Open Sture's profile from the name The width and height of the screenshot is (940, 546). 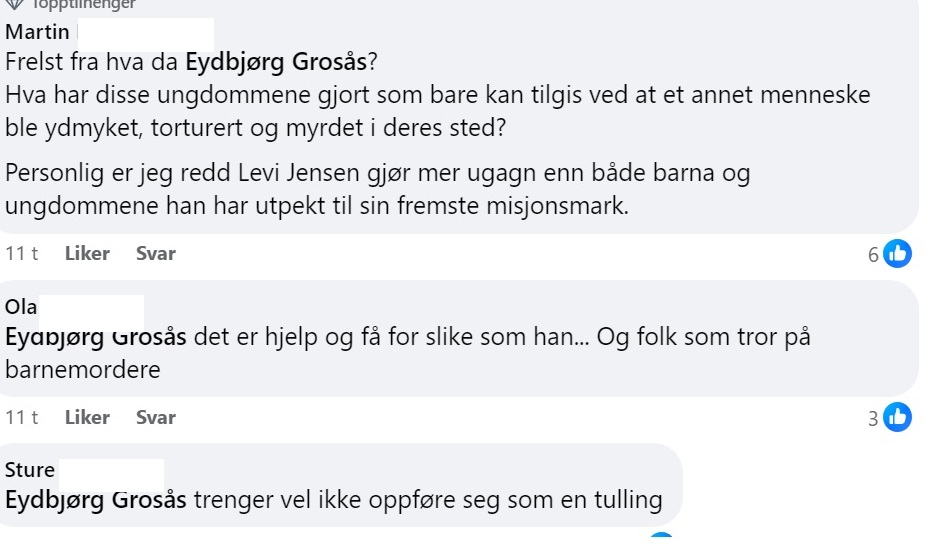point(30,470)
